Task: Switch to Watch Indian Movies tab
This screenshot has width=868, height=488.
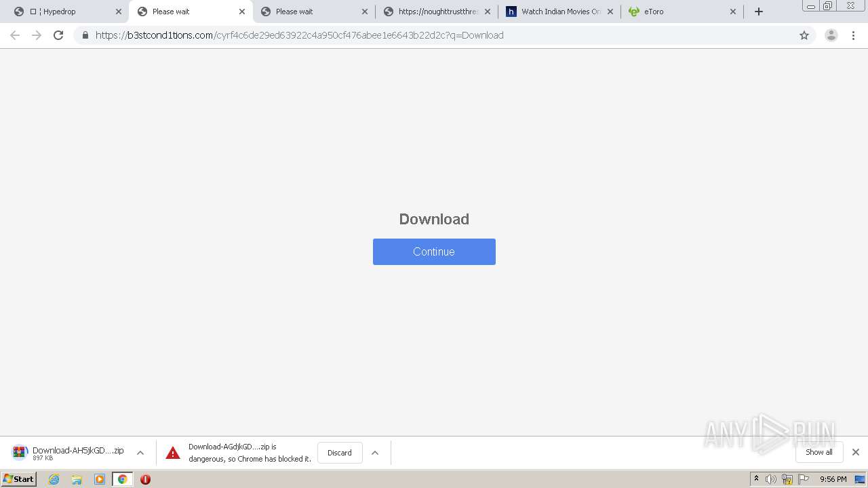Action: (559, 12)
